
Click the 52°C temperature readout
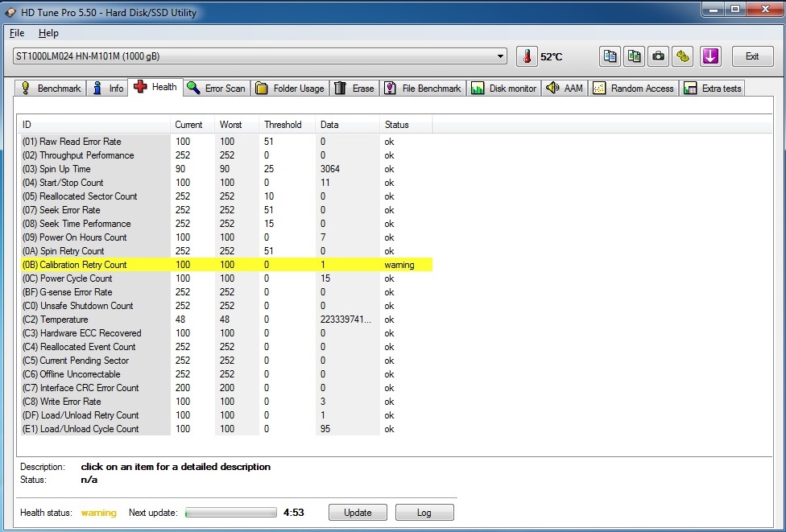(552, 56)
